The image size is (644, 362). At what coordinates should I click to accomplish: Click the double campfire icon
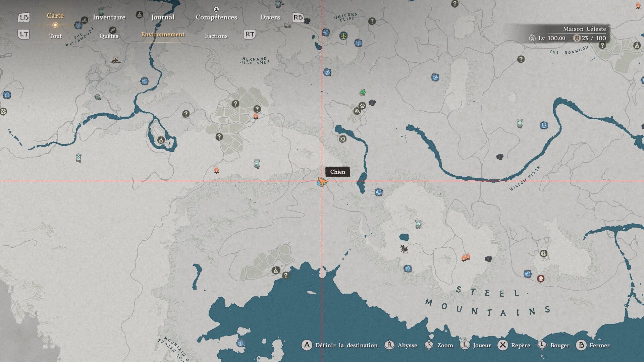click(466, 257)
